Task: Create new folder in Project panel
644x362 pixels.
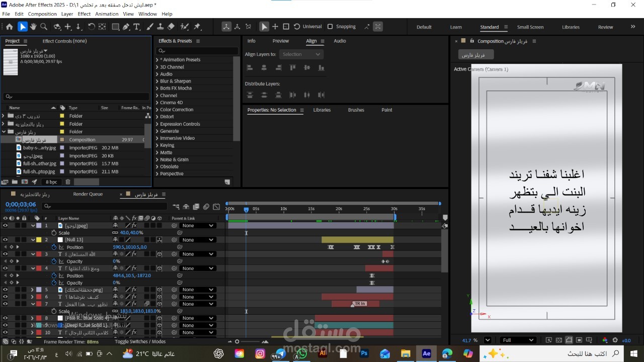Action: click(x=14, y=182)
